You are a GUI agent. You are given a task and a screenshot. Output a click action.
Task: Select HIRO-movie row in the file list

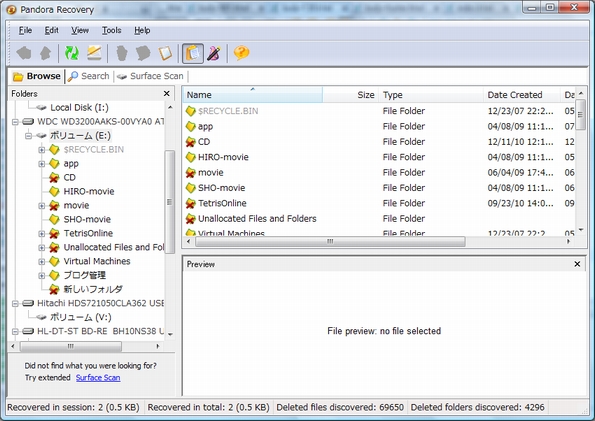(379, 157)
